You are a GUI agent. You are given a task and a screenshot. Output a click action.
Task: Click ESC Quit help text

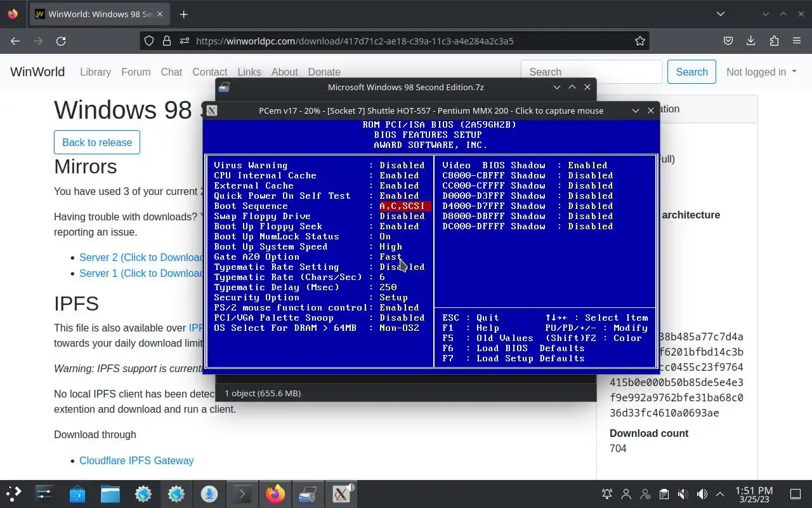coord(471,317)
